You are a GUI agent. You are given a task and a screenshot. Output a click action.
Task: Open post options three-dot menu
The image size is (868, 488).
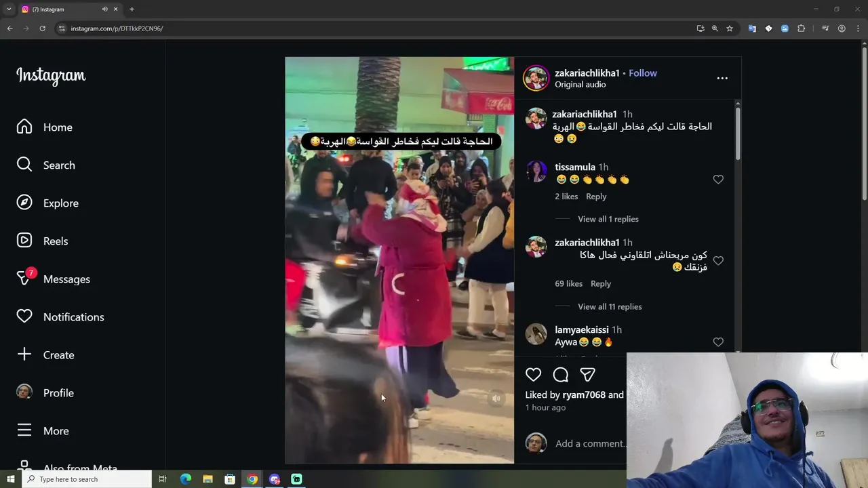point(722,78)
